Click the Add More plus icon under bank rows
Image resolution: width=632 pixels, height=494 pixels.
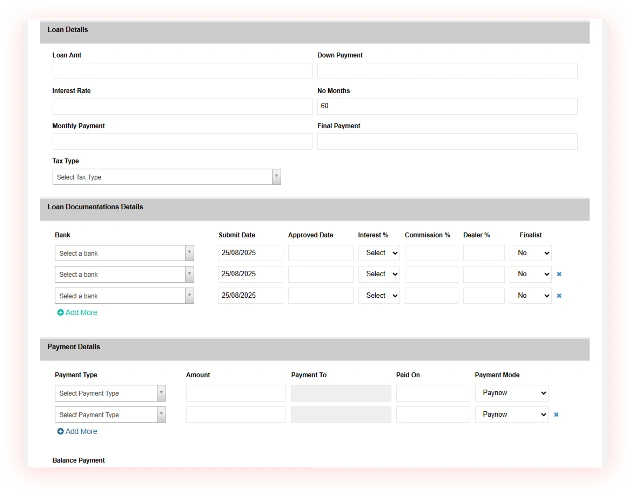click(x=60, y=313)
